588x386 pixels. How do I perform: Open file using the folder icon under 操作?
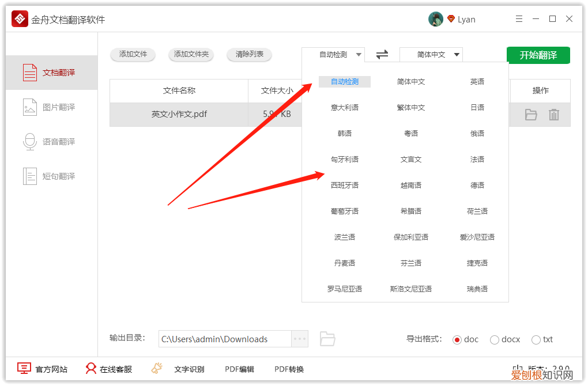coord(530,115)
